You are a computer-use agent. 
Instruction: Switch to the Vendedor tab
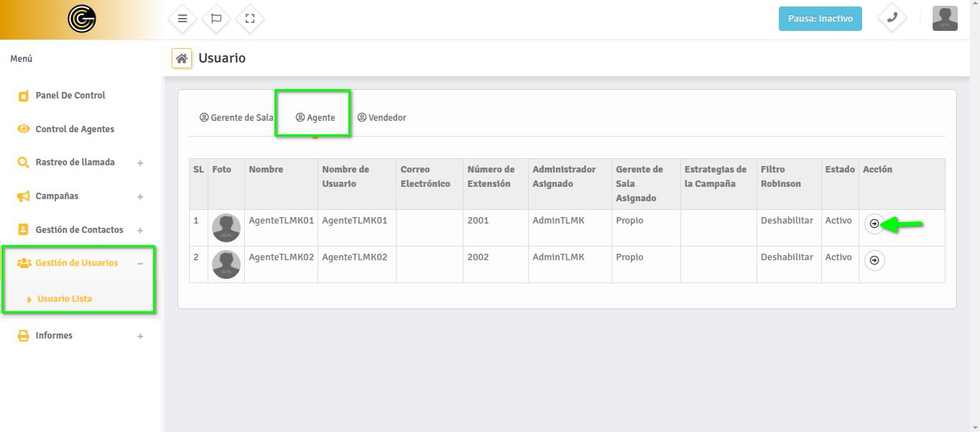(382, 118)
